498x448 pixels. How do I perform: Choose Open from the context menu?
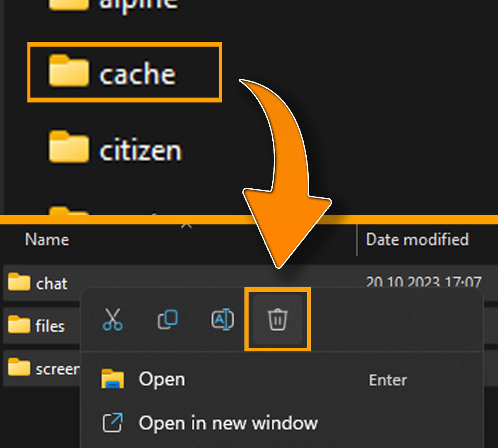tap(162, 379)
